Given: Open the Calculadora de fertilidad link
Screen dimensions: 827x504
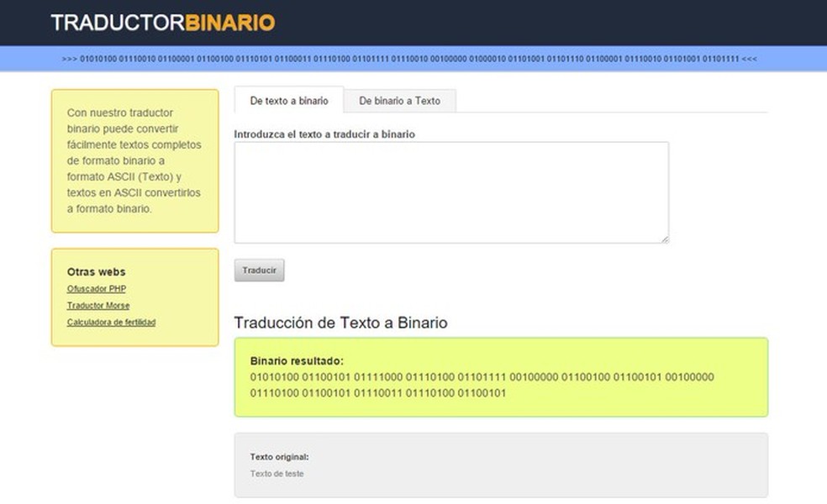Looking at the screenshot, I should pos(110,322).
